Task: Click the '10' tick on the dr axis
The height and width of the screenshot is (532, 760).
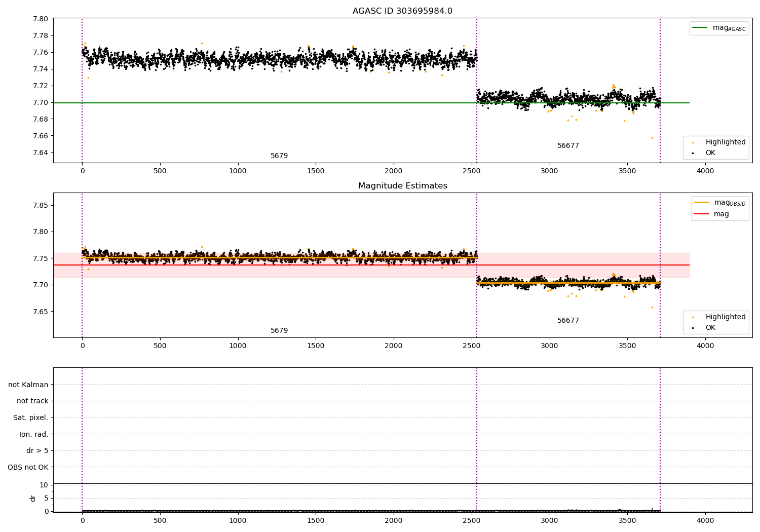Action: 44,485
